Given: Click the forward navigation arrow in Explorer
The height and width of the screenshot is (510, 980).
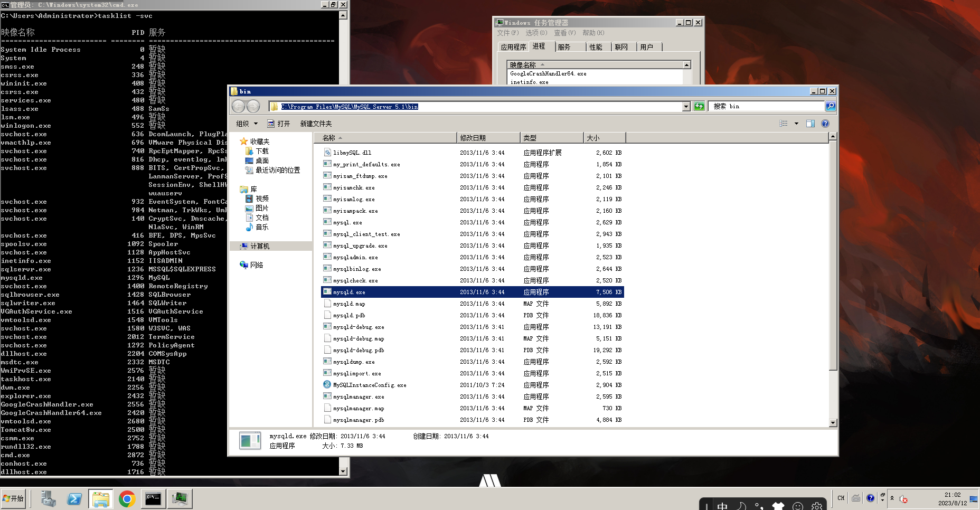Looking at the screenshot, I should (x=253, y=106).
